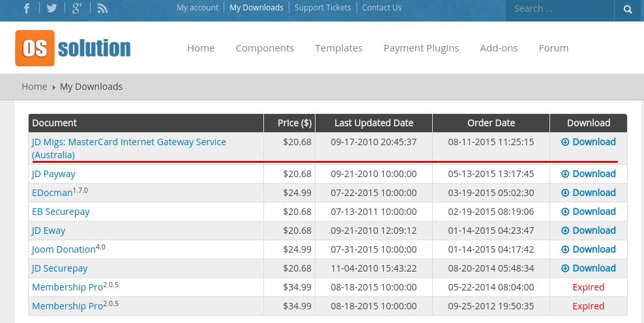Open the Twitter social icon

pyautogui.click(x=51, y=8)
